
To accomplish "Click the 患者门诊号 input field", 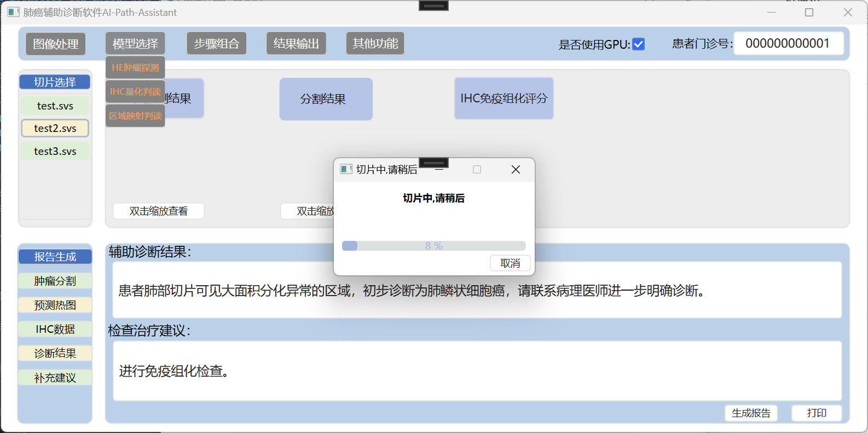I will pyautogui.click(x=788, y=43).
